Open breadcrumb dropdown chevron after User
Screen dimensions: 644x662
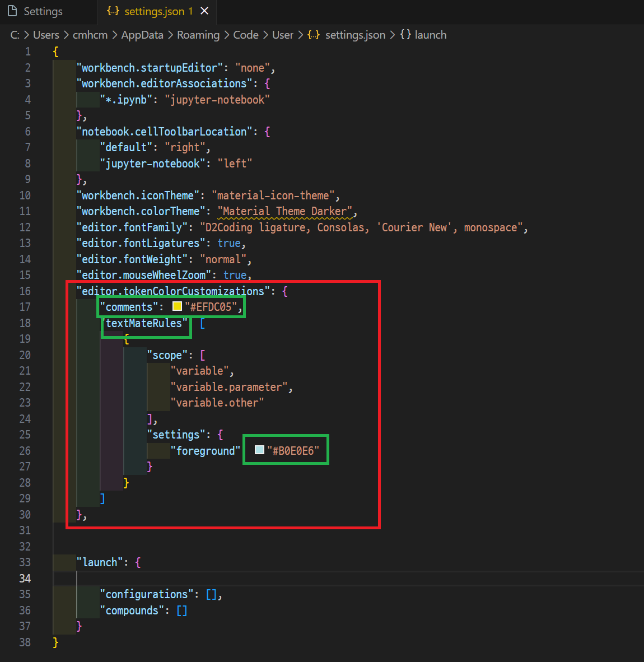pos(300,35)
